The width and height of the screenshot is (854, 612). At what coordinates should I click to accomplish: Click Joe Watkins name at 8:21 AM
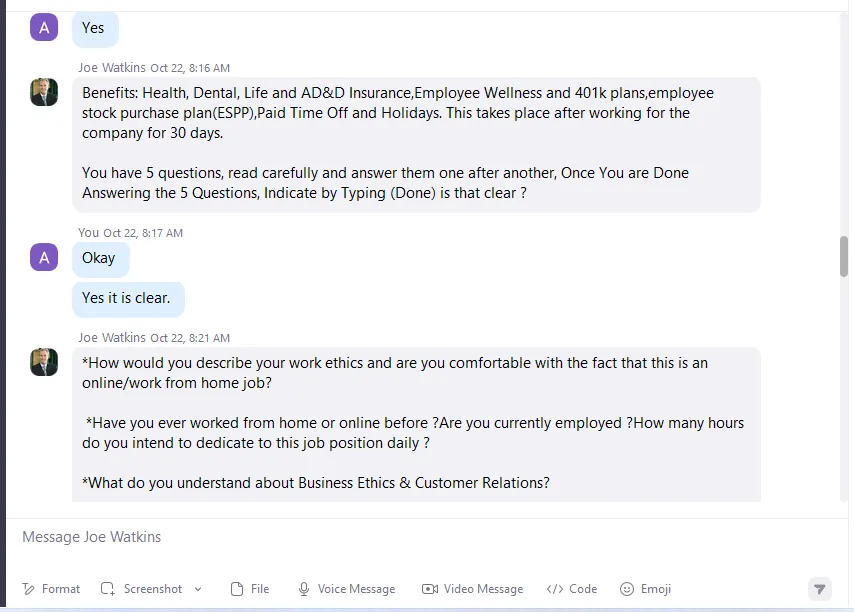[112, 338]
